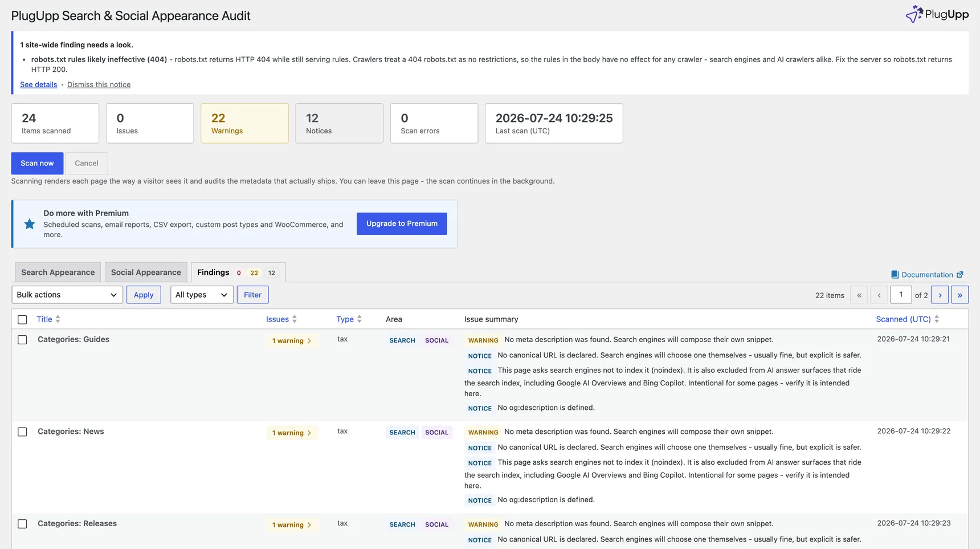This screenshot has width=980, height=549.
Task: Switch to the Social Appearance tab
Action: click(146, 273)
